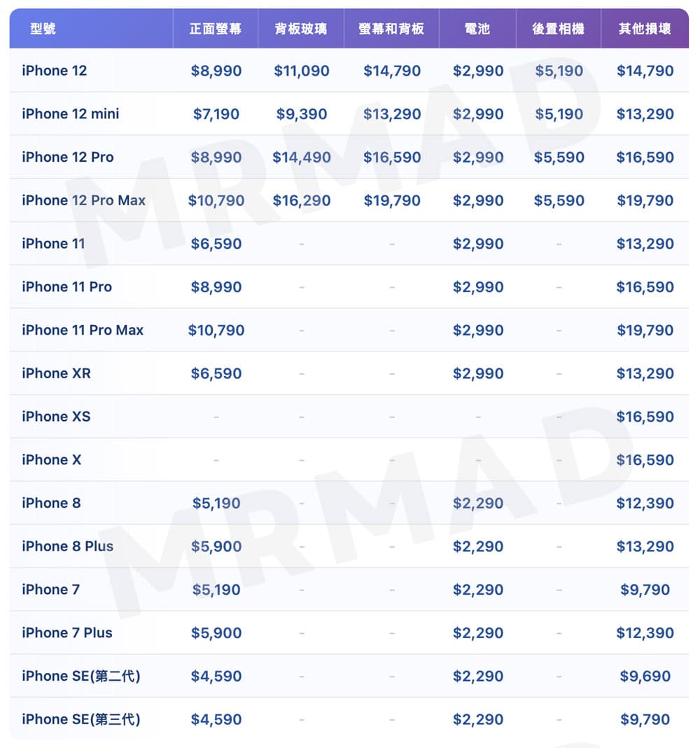This screenshot has height=748, width=700.
Task: Click the iPhone 8 Plus model name
Action: [x=68, y=546]
